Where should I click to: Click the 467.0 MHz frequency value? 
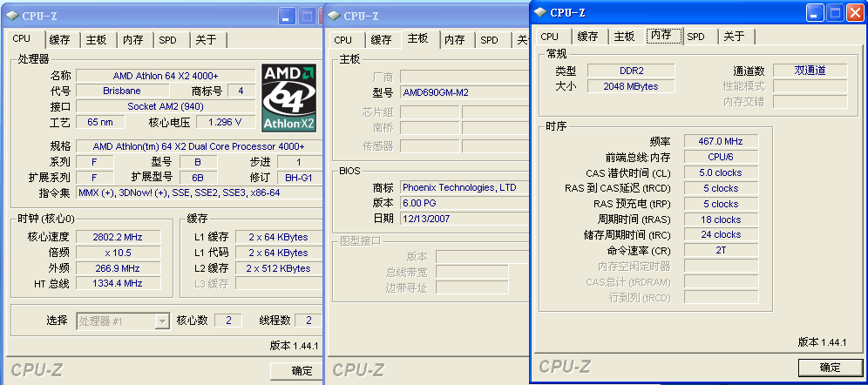coord(721,141)
